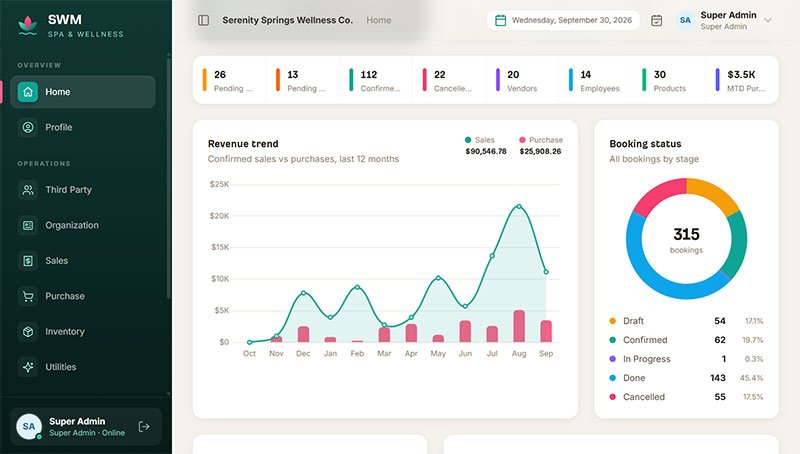Click the Purchase cart icon

click(x=28, y=296)
